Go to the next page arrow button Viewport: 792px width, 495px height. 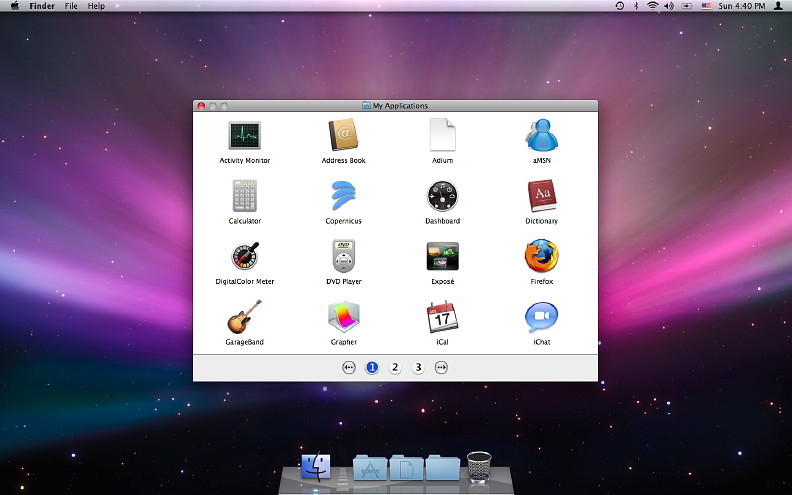point(441,367)
